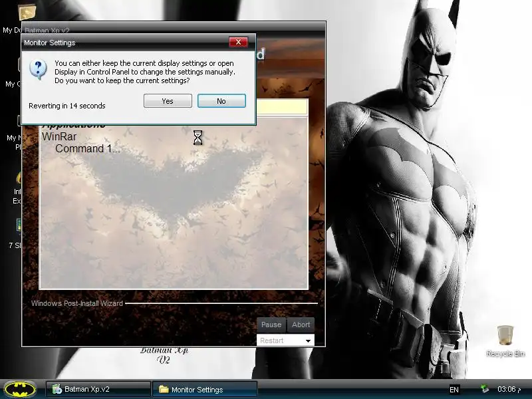This screenshot has width=532, height=399.
Task: Click the pale yellow field in wizard
Action: tap(281, 107)
